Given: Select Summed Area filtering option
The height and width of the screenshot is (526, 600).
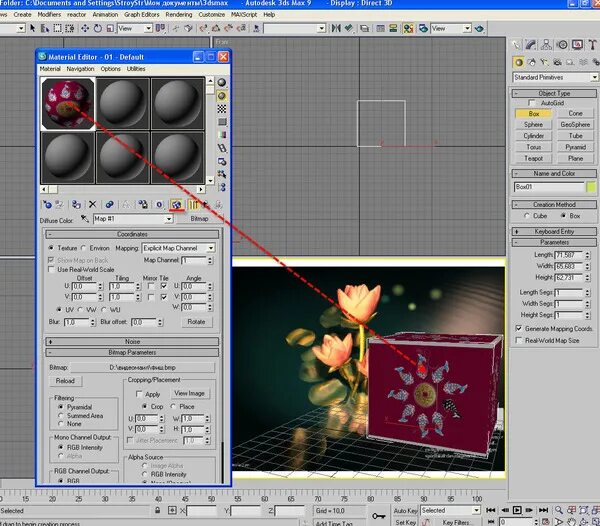Looking at the screenshot, I should click(x=60, y=415).
